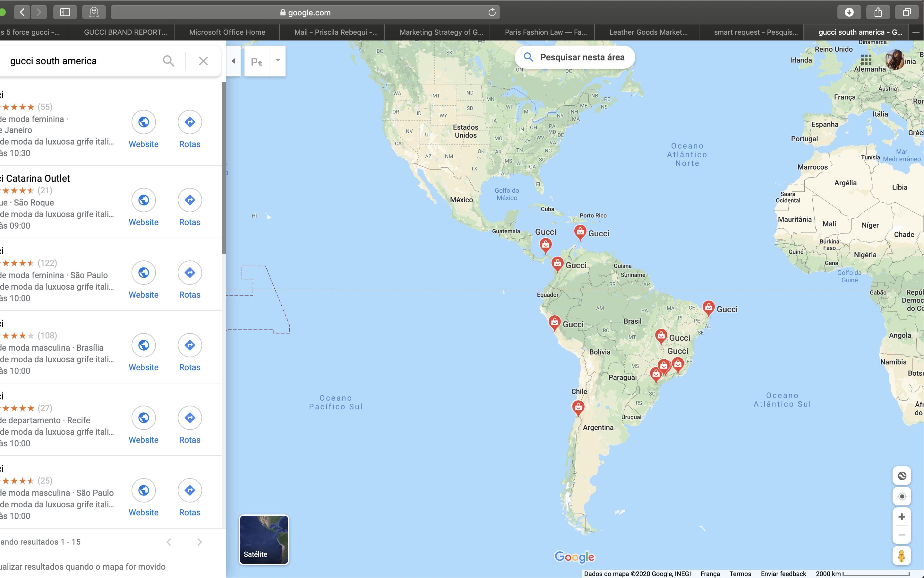
Task: Reload the page with the refresh icon
Action: point(492,12)
